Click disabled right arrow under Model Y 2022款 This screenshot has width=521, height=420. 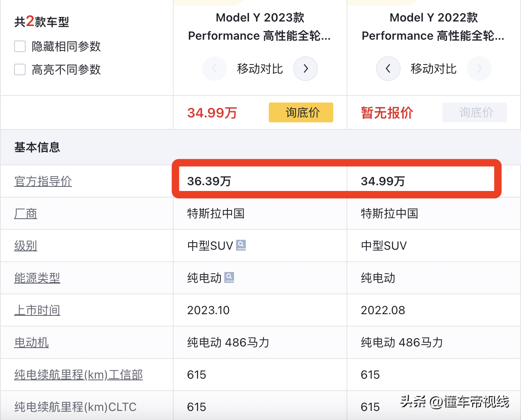tap(479, 69)
